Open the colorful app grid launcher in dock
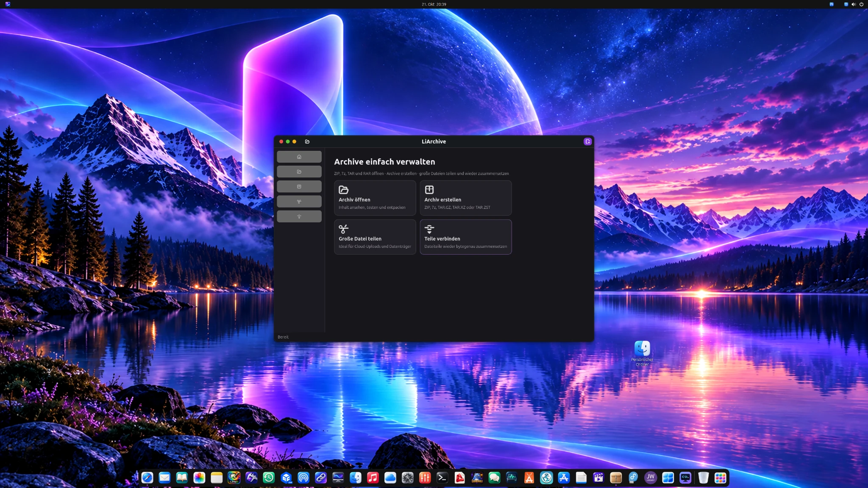This screenshot has width=868, height=488. tap(721, 478)
